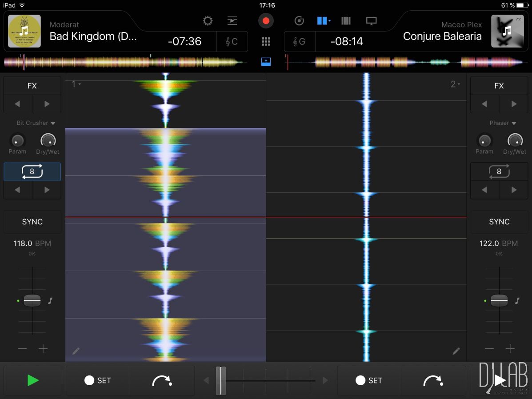Image resolution: width=532 pixels, height=399 pixels.
Task: Open the external display monitor icon
Action: click(371, 21)
